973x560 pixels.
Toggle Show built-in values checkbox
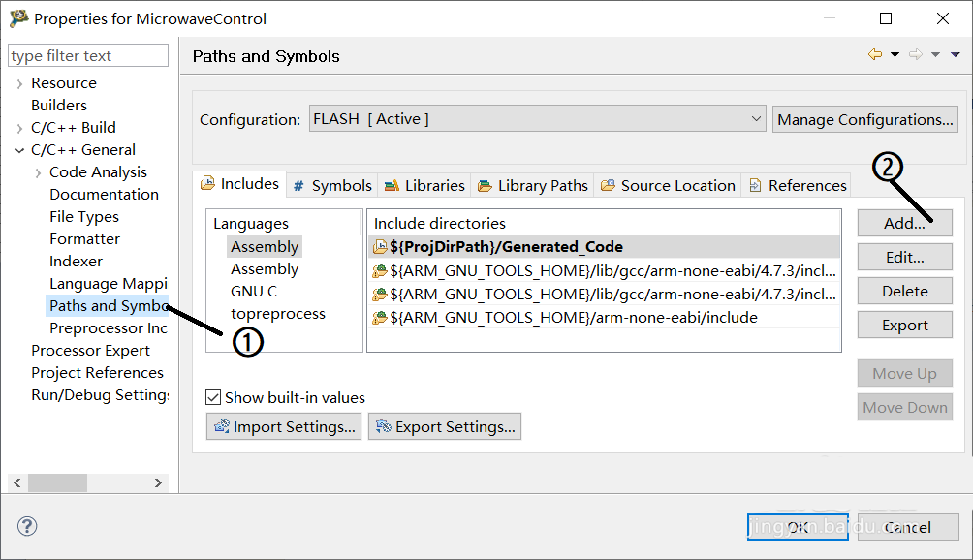(213, 397)
